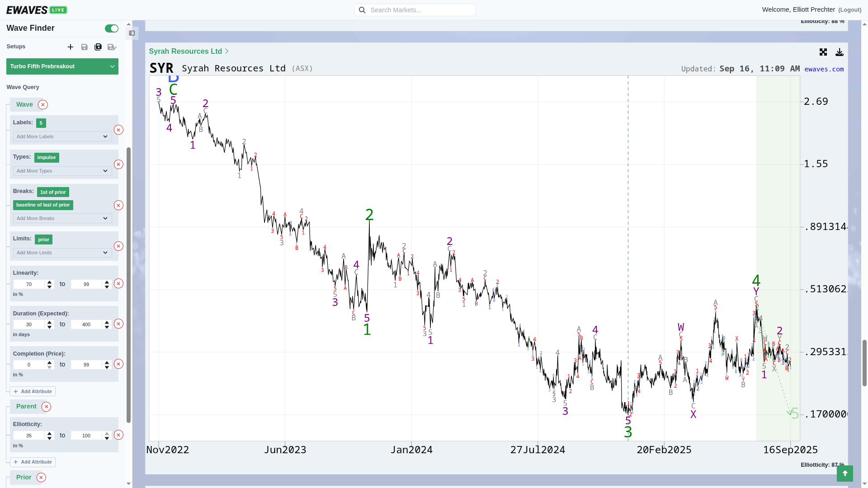Expand the Add More Breaks dropdown
The width and height of the screenshot is (868, 488).
62,218
